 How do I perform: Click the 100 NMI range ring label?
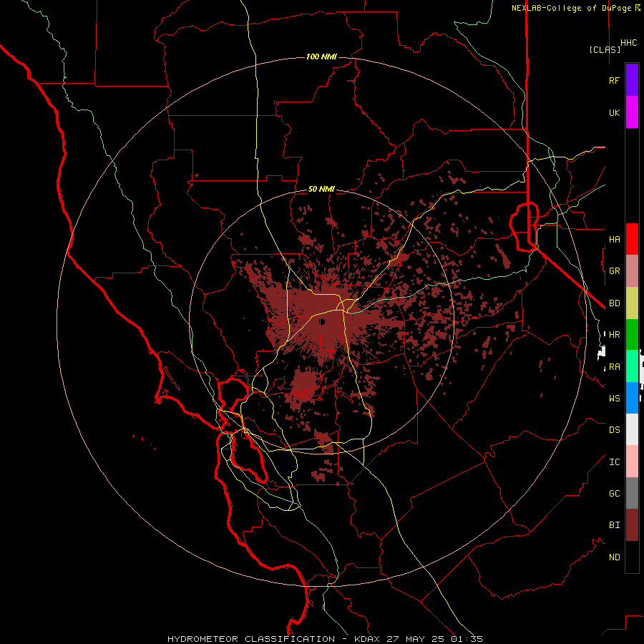click(321, 57)
